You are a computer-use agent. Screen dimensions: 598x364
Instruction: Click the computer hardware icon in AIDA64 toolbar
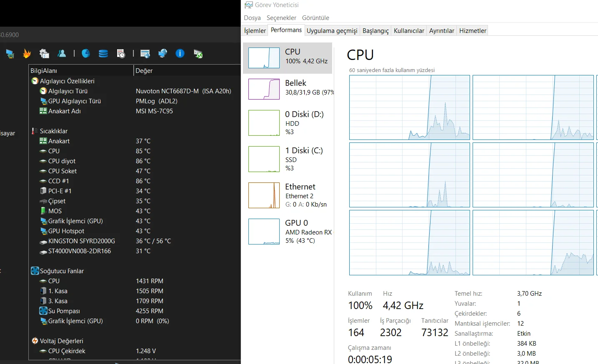click(x=10, y=54)
